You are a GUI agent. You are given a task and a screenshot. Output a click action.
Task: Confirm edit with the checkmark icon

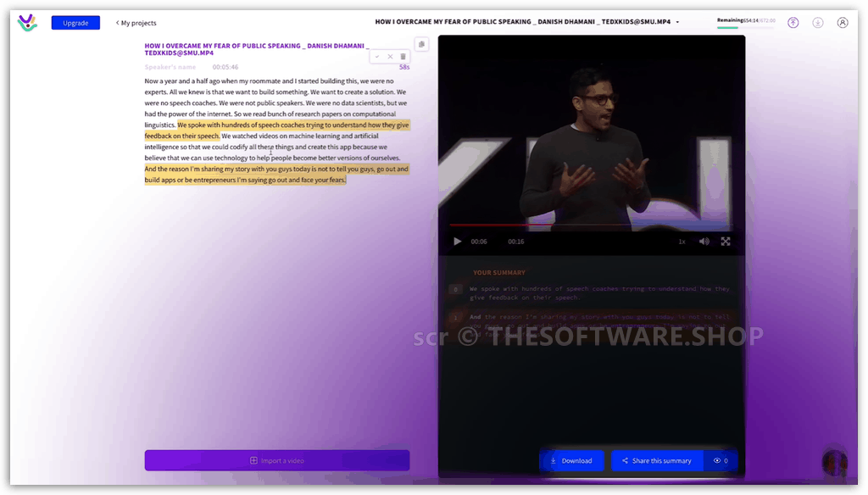pos(377,57)
